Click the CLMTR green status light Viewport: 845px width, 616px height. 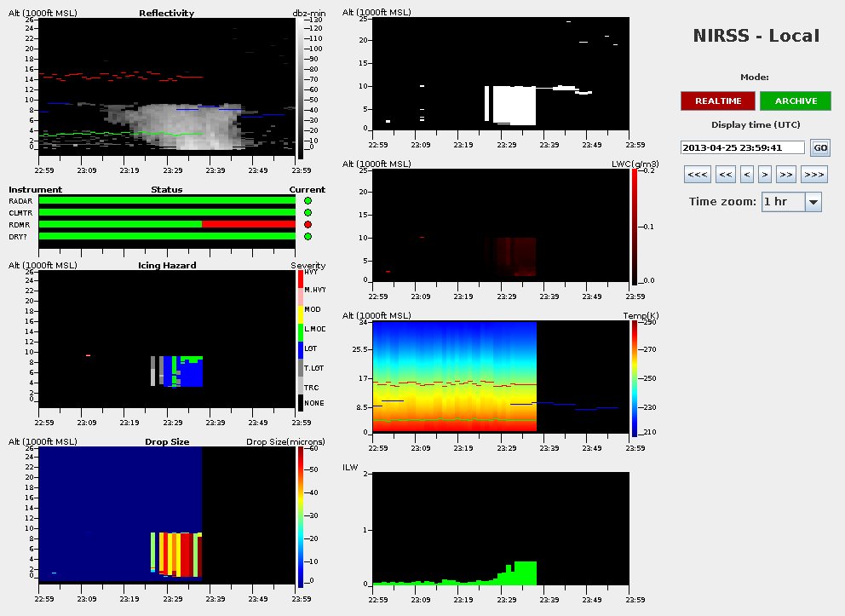(308, 212)
